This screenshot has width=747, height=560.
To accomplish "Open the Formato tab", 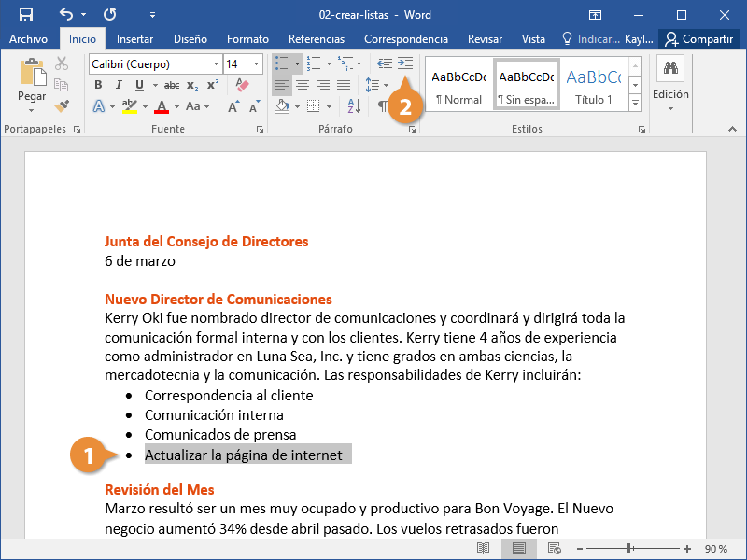I will tap(247, 39).
